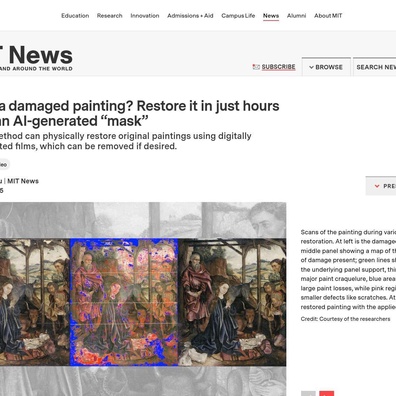Open Admissions + Aid nav item
The image size is (396, 396).
[190, 16]
